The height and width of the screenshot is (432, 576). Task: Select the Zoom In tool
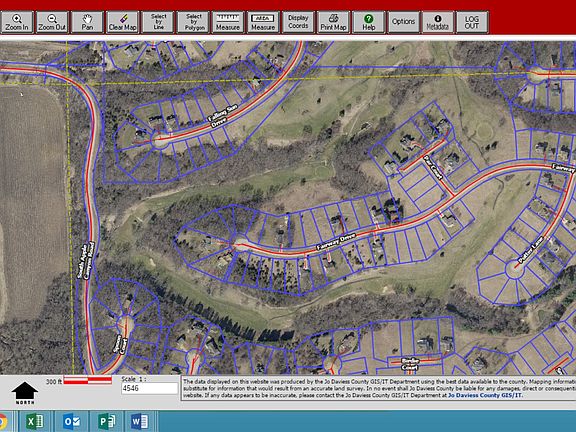(x=17, y=22)
